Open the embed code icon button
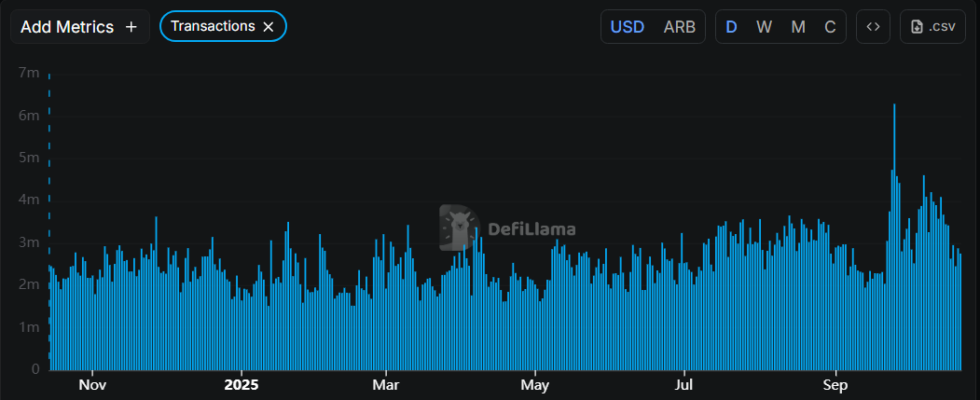This screenshot has width=980, height=400. click(873, 27)
